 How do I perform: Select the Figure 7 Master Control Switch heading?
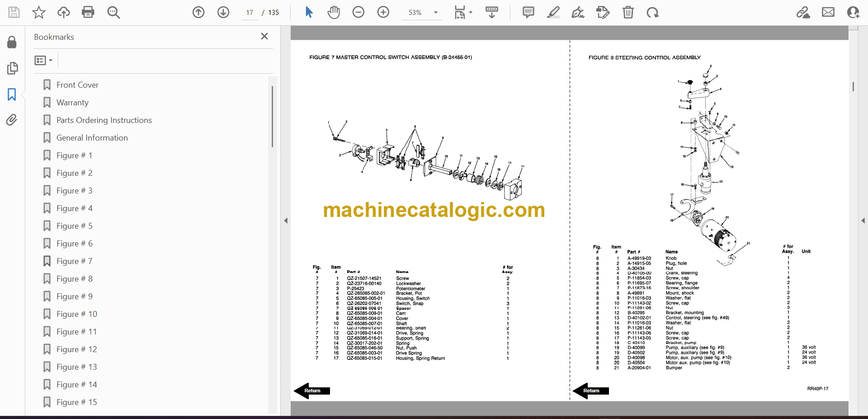(391, 57)
